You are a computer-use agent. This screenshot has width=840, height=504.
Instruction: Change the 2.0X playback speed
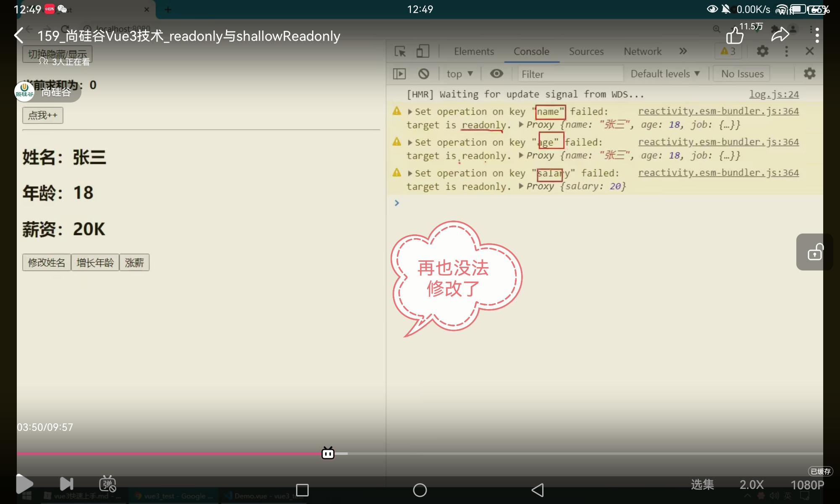pyautogui.click(x=751, y=485)
